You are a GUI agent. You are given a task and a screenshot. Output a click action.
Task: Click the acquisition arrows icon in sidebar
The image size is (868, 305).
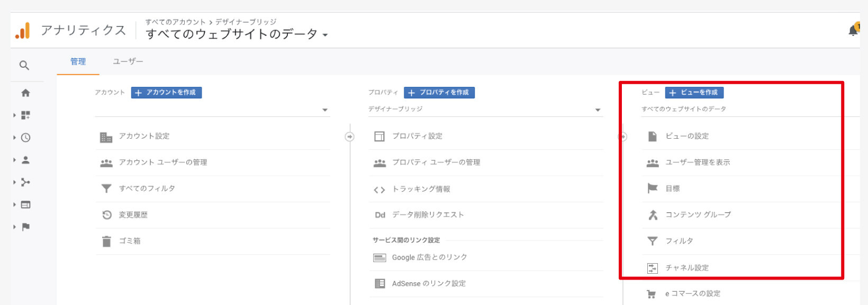(25, 182)
